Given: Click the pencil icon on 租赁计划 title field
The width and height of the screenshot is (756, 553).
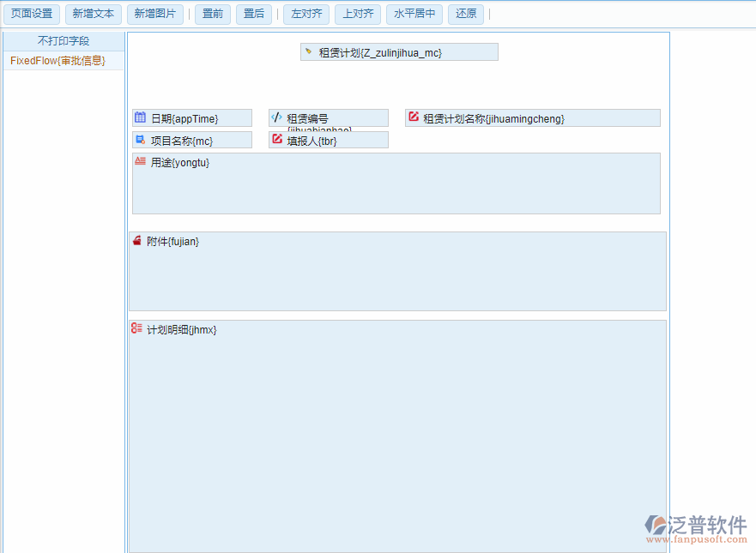Looking at the screenshot, I should 308,51.
